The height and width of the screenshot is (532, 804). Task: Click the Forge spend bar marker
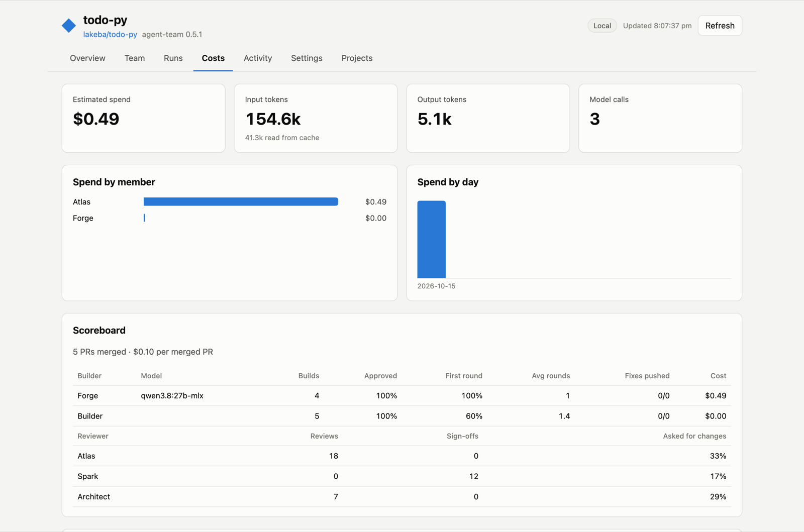click(144, 218)
